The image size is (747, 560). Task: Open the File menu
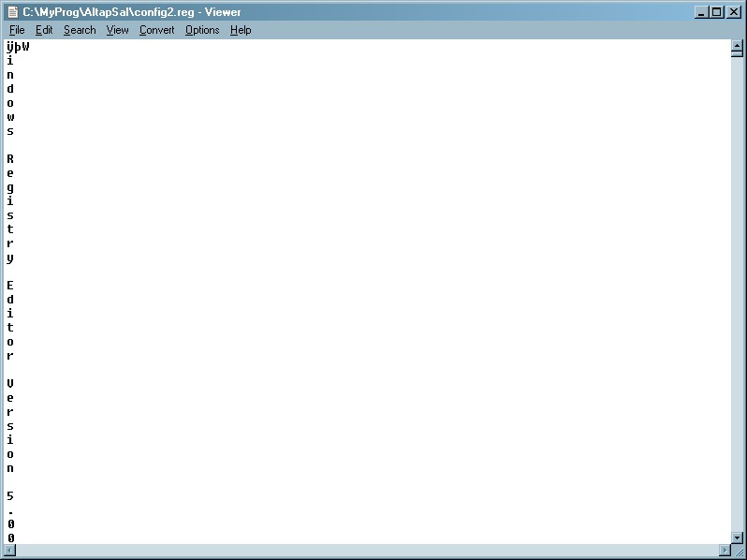(x=17, y=30)
